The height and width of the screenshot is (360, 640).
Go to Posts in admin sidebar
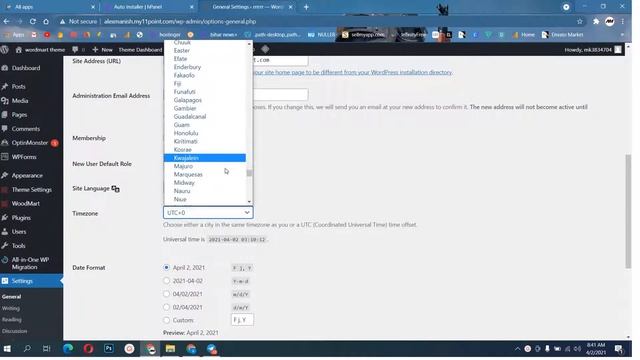(x=18, y=87)
